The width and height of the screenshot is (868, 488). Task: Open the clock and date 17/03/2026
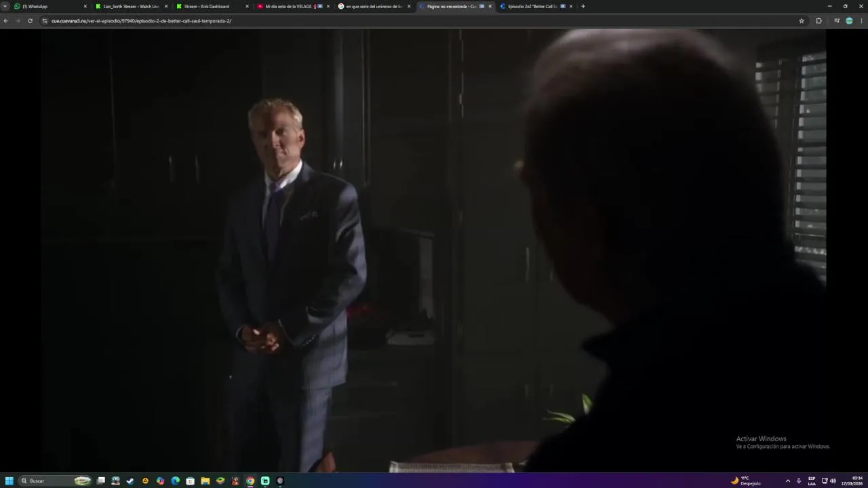click(x=852, y=481)
